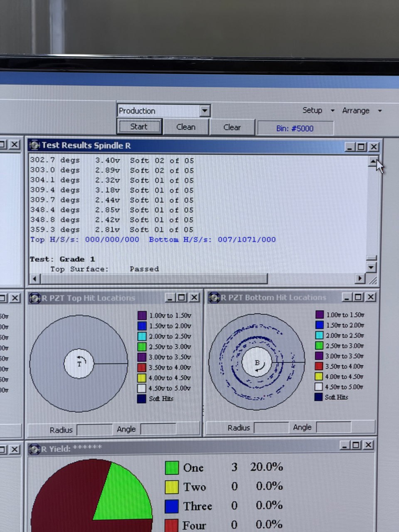This screenshot has height=532, width=399.
Task: Click 3.50v to 4.00v red swatch, Top legend
Action: [142, 367]
